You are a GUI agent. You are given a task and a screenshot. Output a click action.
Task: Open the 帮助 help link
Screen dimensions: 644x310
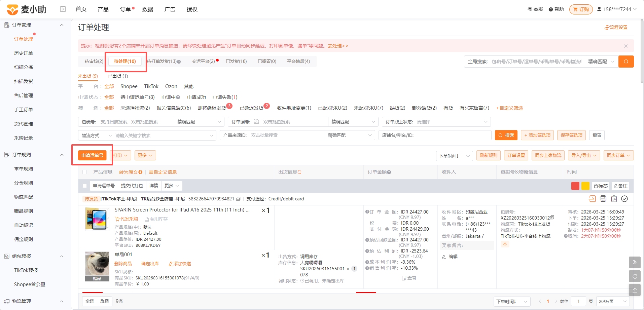tap(556, 9)
